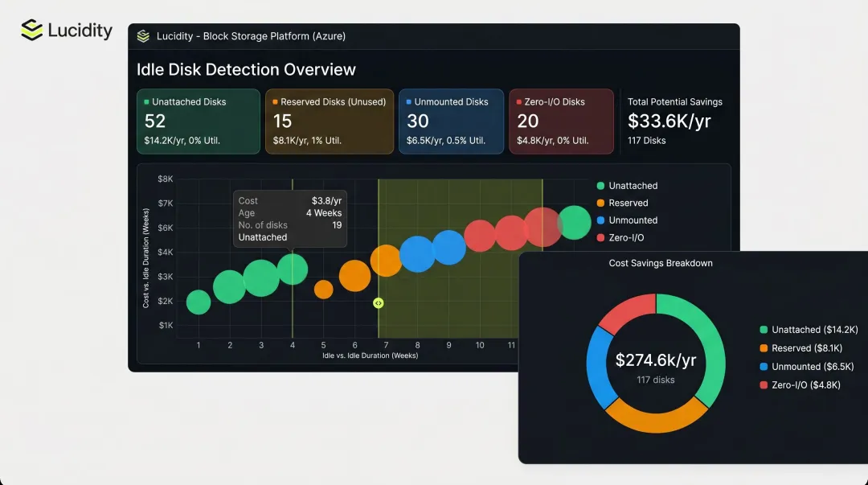Click the $8K label on the cost axis

point(166,179)
